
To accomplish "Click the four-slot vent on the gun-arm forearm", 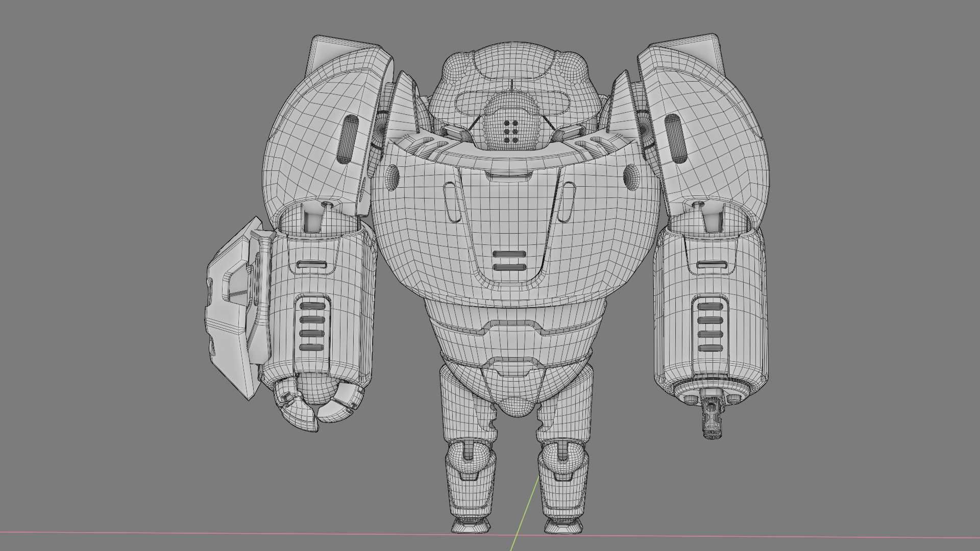I will coord(710,327).
